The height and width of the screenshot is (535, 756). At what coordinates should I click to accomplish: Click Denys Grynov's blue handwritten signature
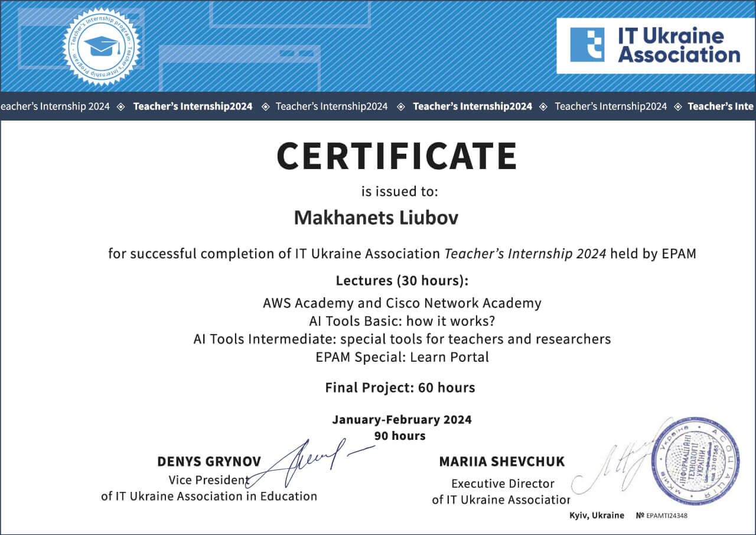[x=310, y=464]
